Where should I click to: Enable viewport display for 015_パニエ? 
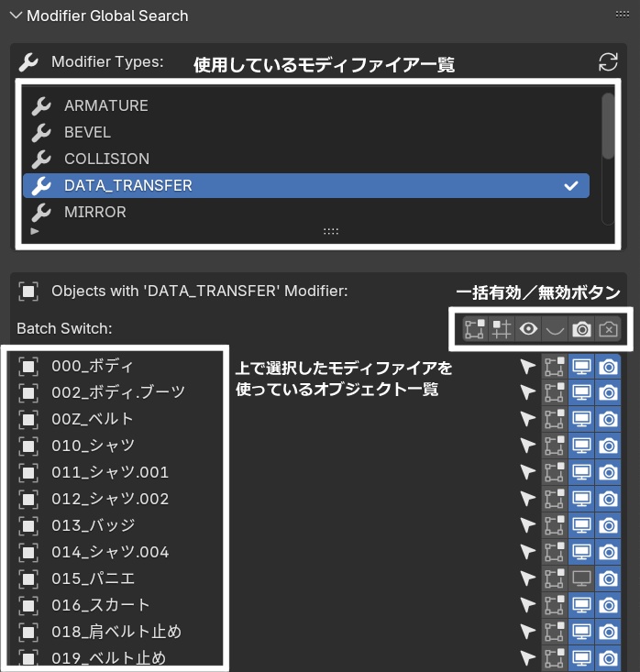[x=581, y=579]
